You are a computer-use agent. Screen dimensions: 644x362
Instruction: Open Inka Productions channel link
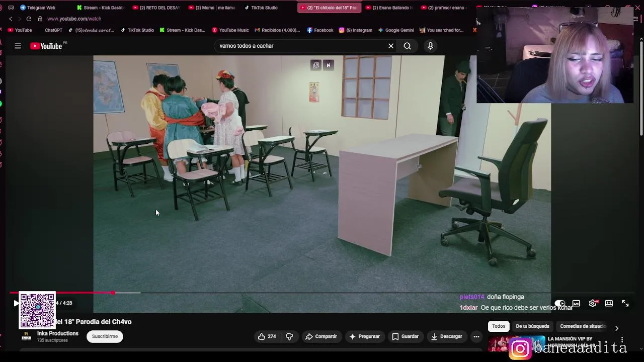[58, 333]
